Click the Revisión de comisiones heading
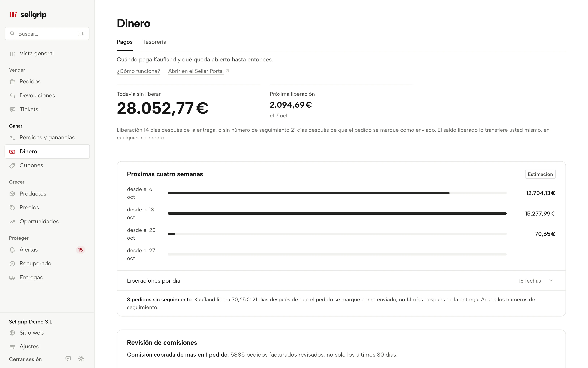Viewport: 588px width, 368px height. (162, 343)
